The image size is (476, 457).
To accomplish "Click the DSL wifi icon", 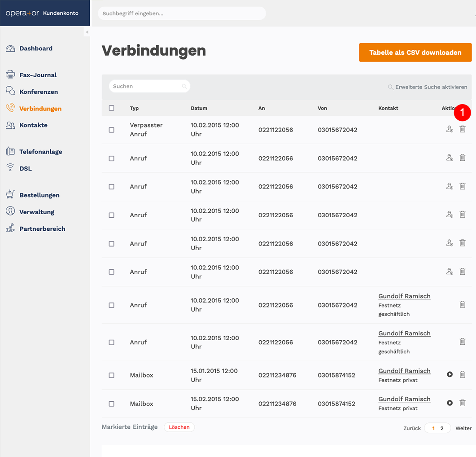I will tap(10, 167).
